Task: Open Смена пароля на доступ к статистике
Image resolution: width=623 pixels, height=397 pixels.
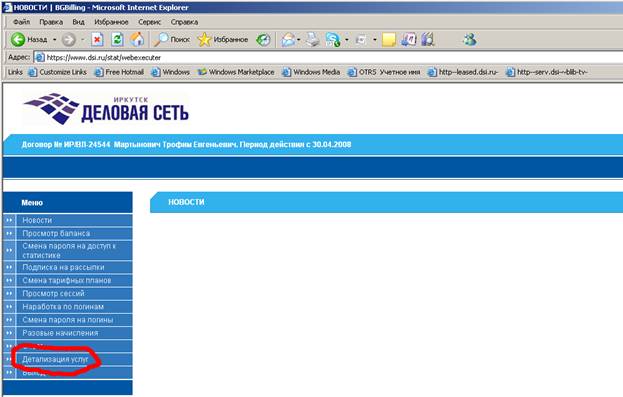Action: click(69, 250)
